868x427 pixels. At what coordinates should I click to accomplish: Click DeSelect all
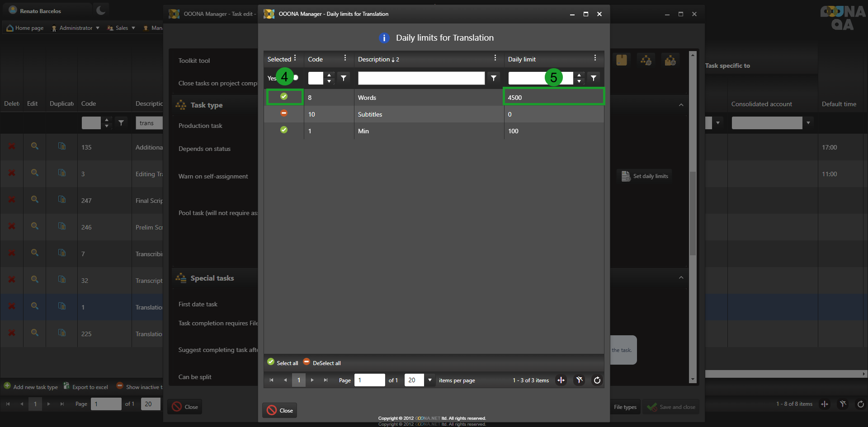pyautogui.click(x=322, y=363)
